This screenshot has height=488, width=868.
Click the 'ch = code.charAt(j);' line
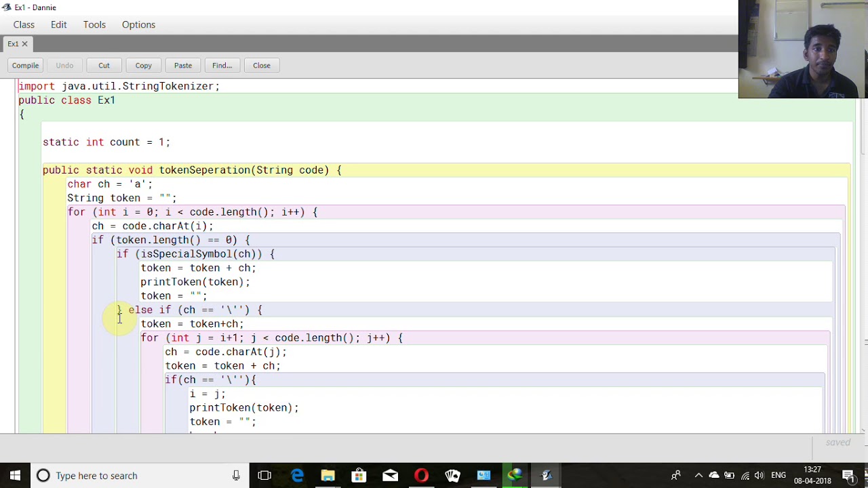[x=226, y=352]
